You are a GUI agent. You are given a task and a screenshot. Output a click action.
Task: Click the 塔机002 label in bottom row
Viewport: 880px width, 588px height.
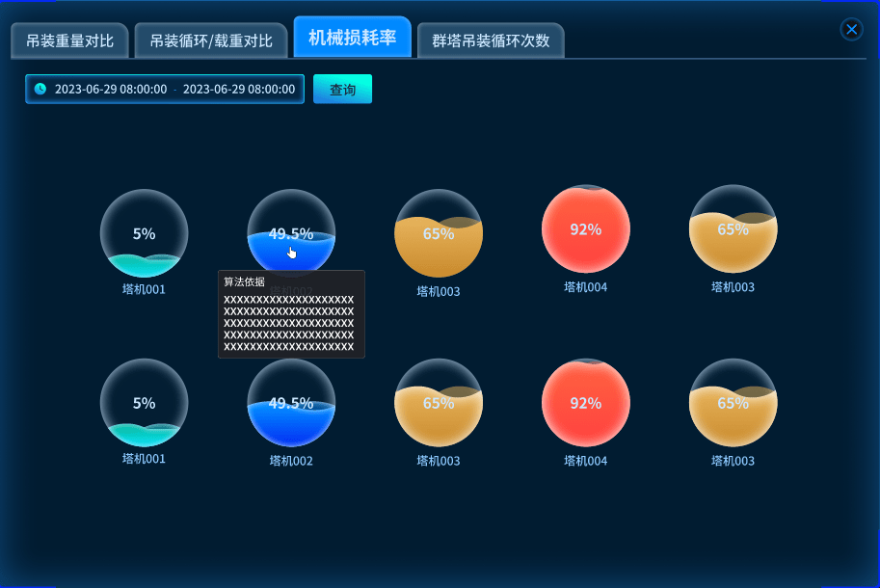(x=291, y=461)
